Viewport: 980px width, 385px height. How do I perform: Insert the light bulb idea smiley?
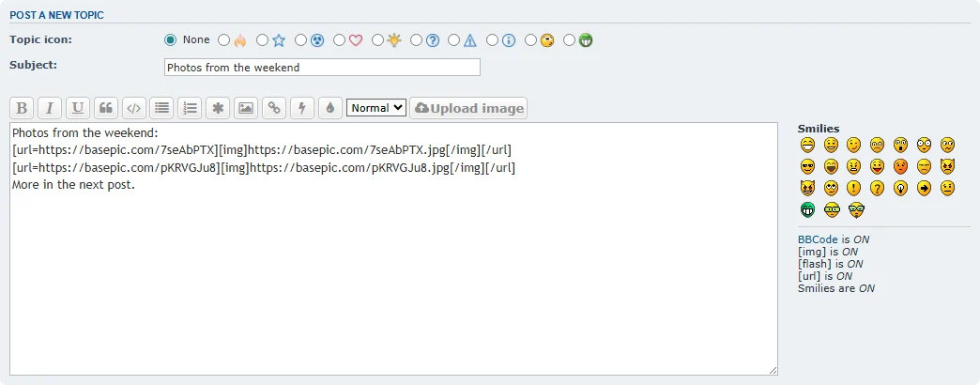(x=900, y=188)
